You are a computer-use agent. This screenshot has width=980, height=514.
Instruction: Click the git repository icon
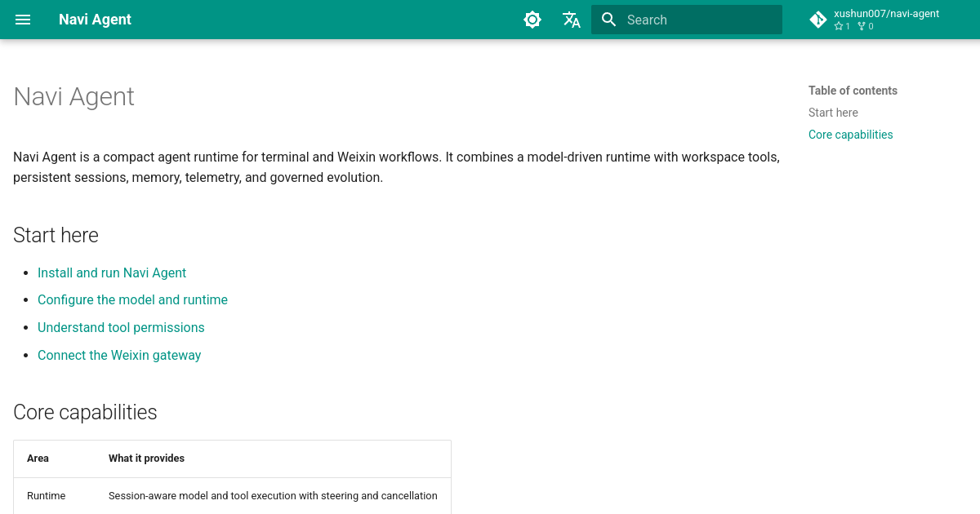(818, 20)
